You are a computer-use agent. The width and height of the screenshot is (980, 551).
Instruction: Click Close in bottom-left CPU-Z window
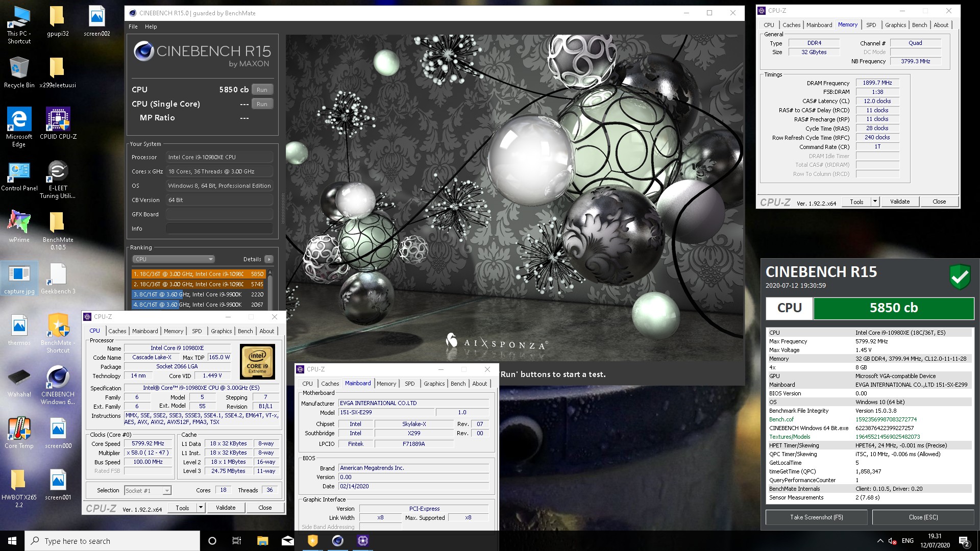(x=265, y=508)
